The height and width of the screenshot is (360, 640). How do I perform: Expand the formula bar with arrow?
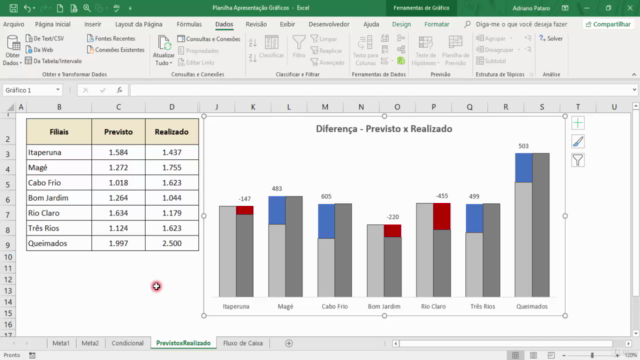(x=634, y=90)
